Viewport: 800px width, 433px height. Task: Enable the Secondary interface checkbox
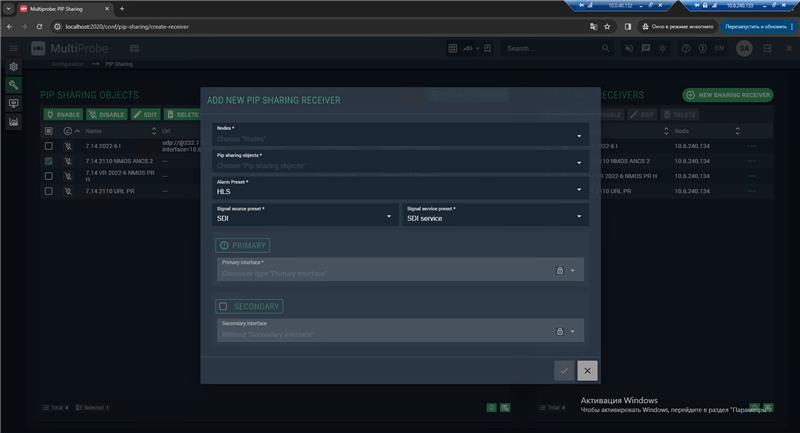[223, 306]
